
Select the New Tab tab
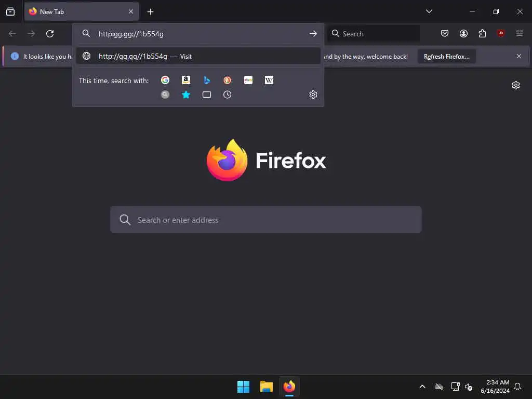click(82, 11)
